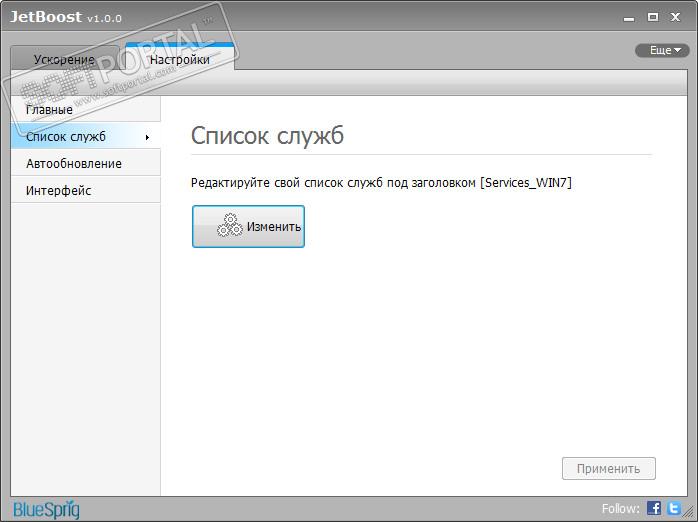The height and width of the screenshot is (522, 698).
Task: Open the Автообновление settings section
Action: point(85,163)
